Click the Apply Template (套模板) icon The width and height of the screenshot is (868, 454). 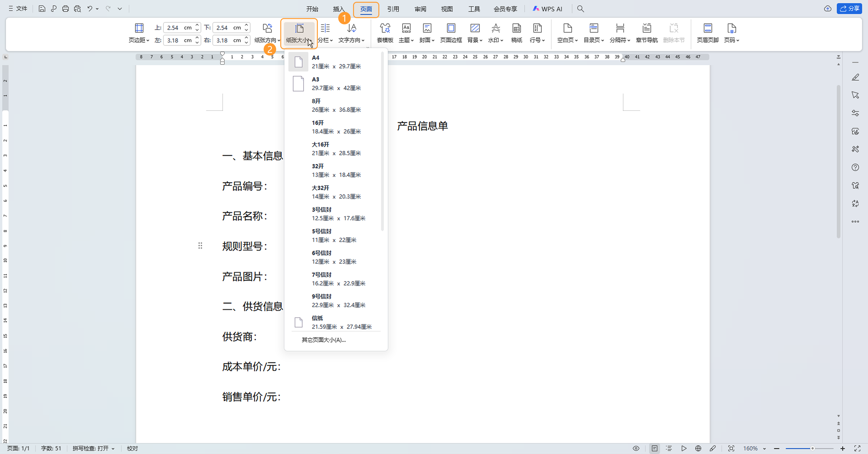(x=385, y=33)
